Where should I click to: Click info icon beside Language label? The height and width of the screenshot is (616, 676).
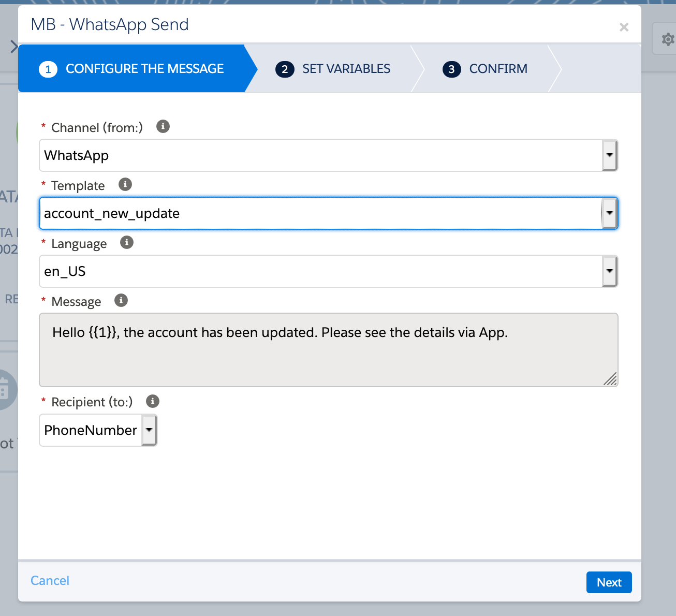(127, 242)
